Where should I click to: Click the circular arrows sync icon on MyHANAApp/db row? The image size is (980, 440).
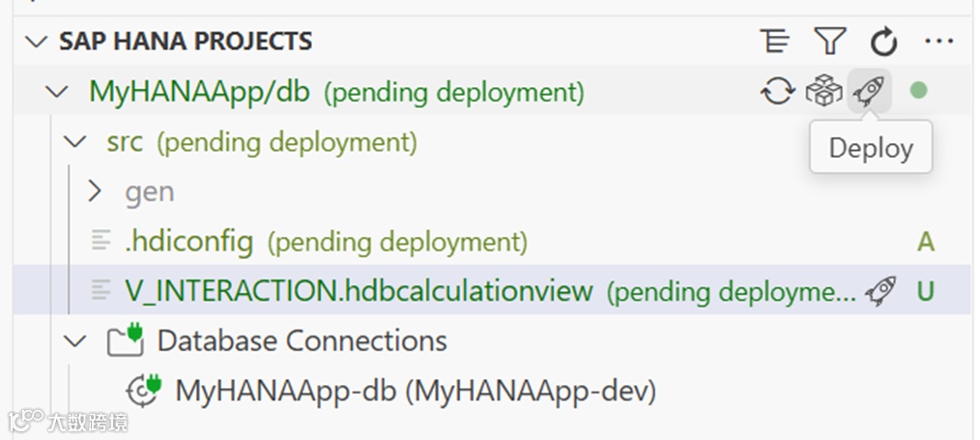click(x=777, y=91)
